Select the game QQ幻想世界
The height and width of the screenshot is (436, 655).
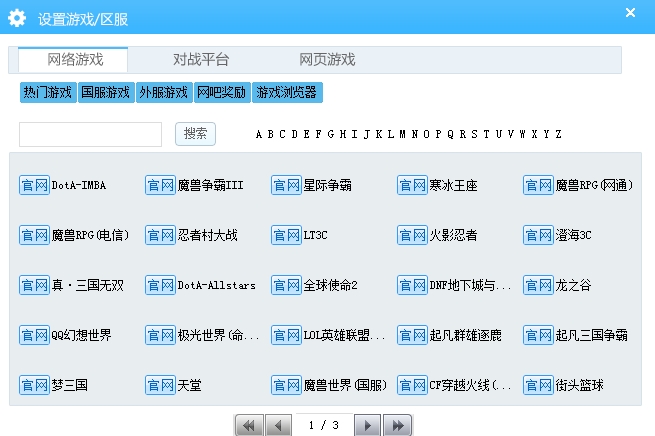click(81, 335)
